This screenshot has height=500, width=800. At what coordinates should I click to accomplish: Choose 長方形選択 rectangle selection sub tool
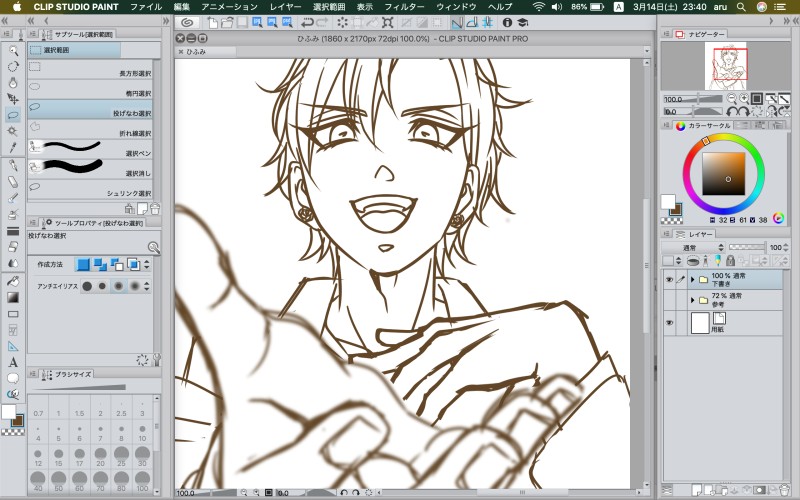[90, 69]
